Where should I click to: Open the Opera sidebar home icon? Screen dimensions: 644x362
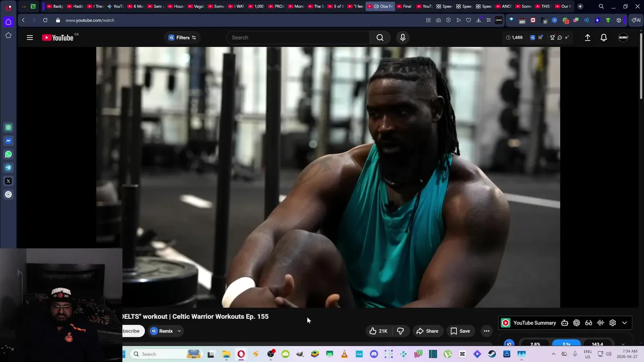[8, 22]
